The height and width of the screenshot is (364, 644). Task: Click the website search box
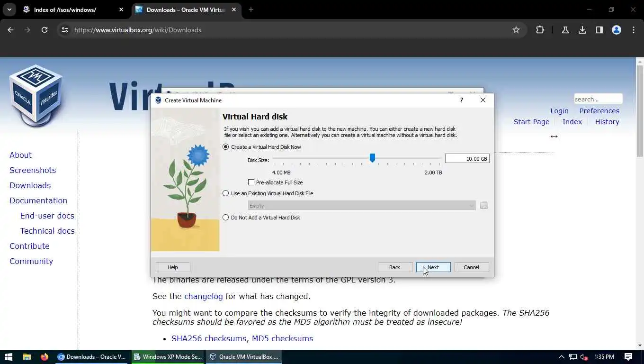click(598, 99)
